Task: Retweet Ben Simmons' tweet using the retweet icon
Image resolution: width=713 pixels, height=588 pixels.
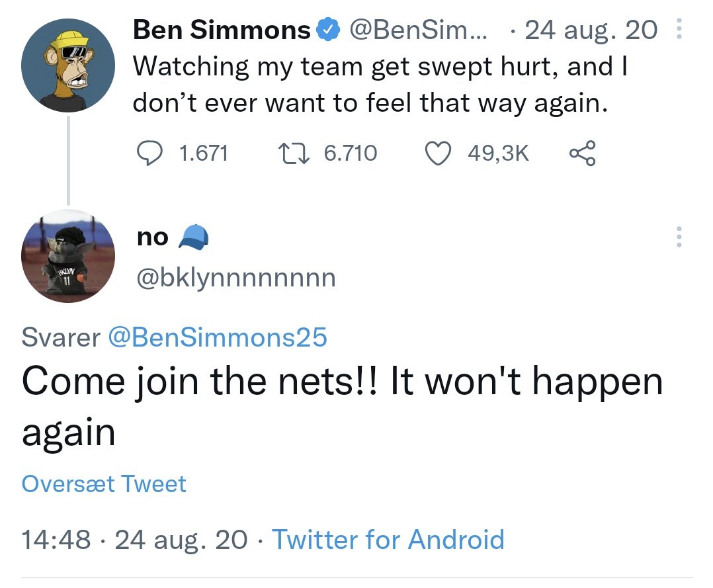Action: pos(294,153)
